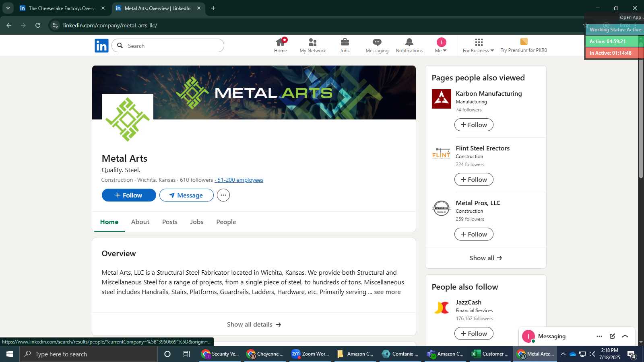This screenshot has width=644, height=362.
Task: Open the Windows Start menu
Action: click(10, 354)
